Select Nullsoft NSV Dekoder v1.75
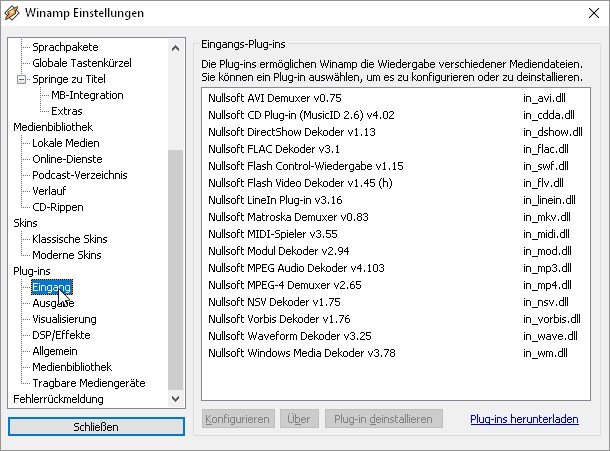Screen dimensions: 610x451 tap(396, 302)
